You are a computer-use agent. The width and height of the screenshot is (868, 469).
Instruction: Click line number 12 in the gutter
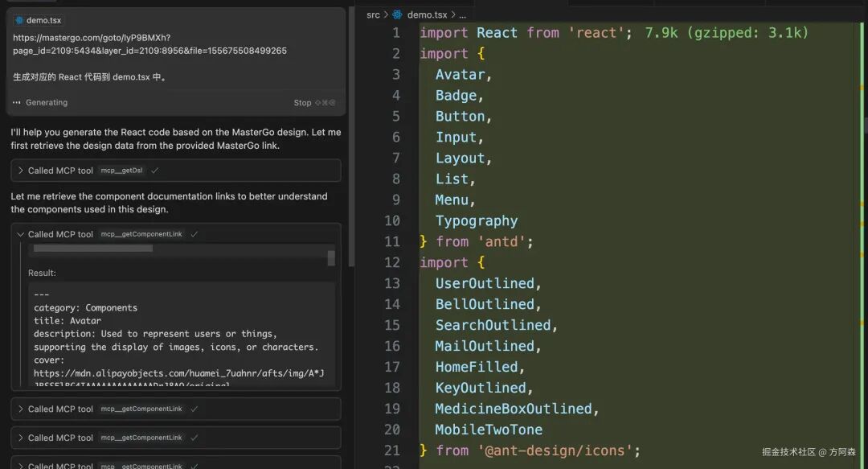(x=392, y=262)
